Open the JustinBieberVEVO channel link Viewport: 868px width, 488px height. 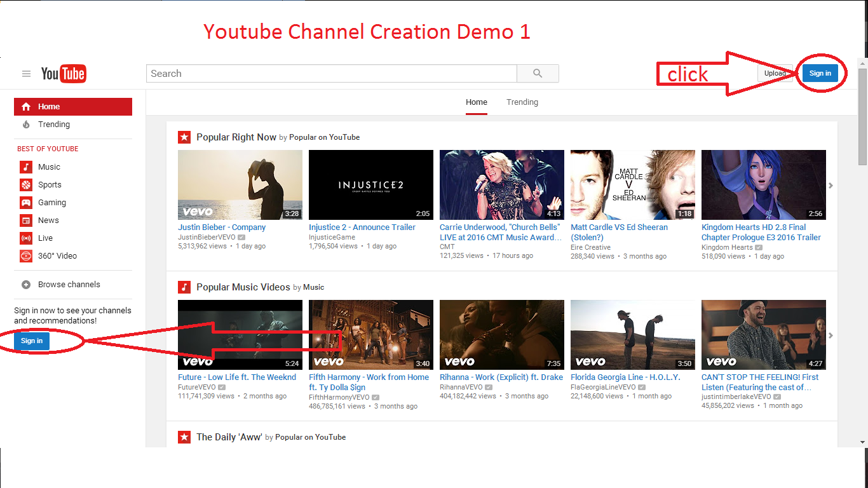[207, 237]
